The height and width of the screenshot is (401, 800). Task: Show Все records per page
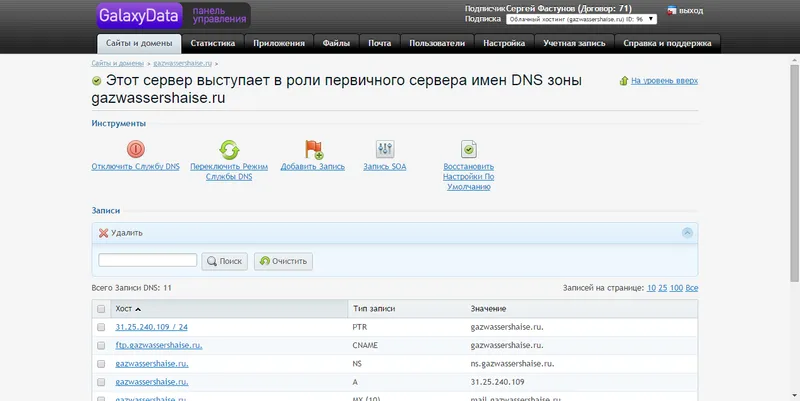[692, 288]
